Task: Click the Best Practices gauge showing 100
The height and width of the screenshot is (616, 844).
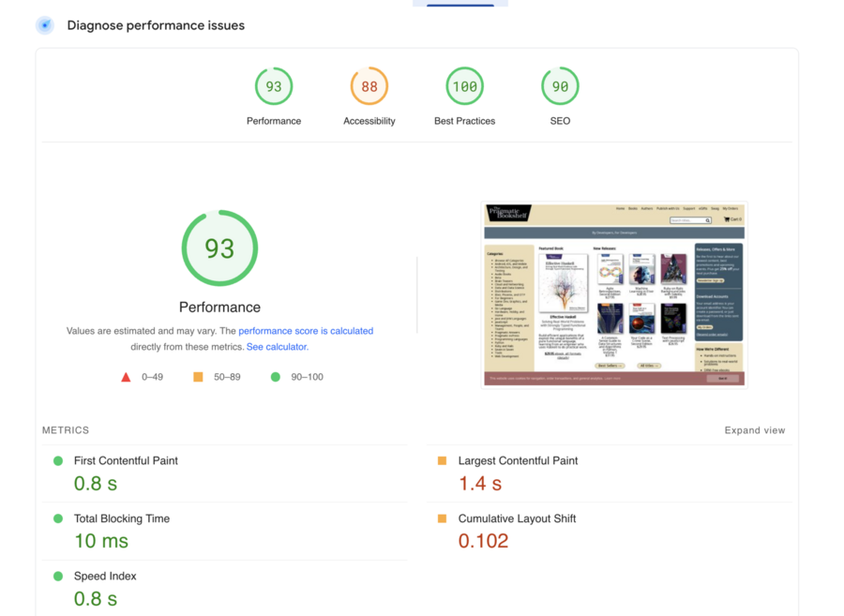Action: pyautogui.click(x=464, y=85)
